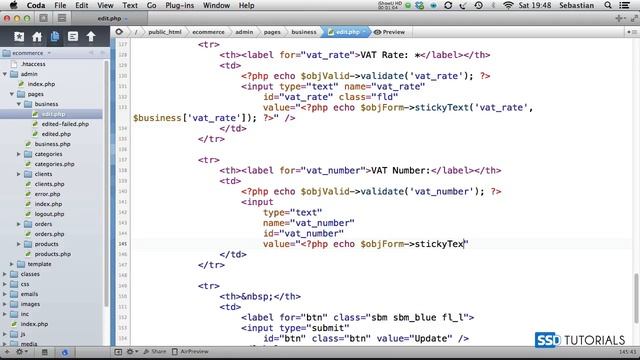Click the tab overview grid icon in title bar
The image size is (640, 360).
point(44,18)
